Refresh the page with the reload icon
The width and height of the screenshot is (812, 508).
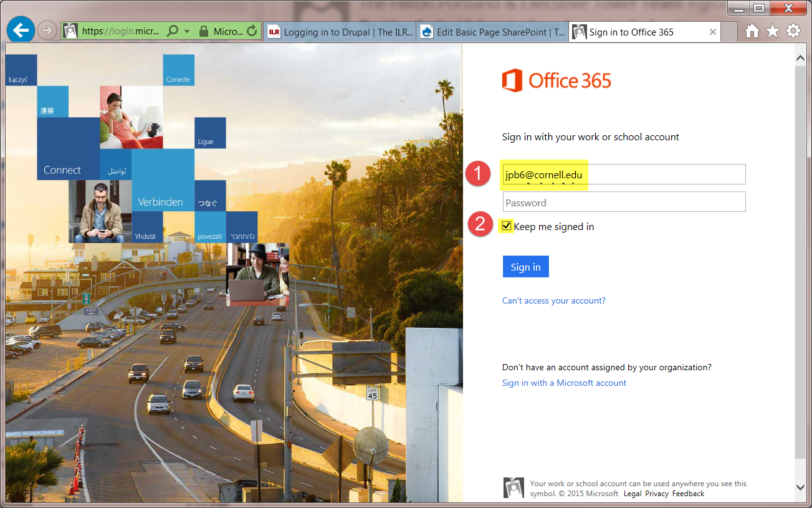pyautogui.click(x=252, y=31)
